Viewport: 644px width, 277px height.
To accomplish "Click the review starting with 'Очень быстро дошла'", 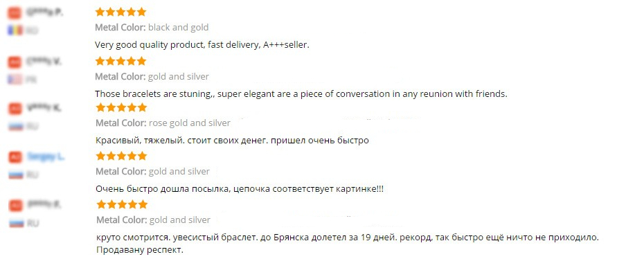I will 239,188.
